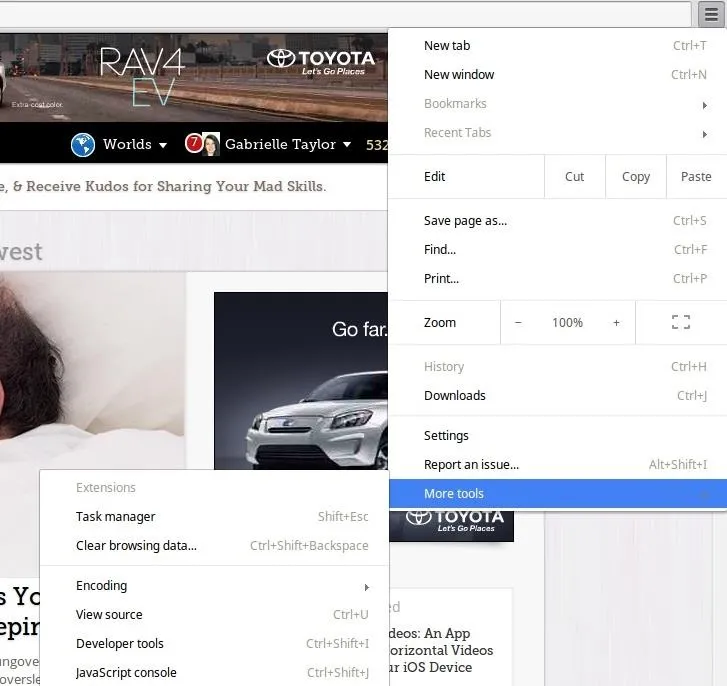Click the Toyota Let's Go Places logo below menu
This screenshot has width=727, height=686.
(x=454, y=521)
